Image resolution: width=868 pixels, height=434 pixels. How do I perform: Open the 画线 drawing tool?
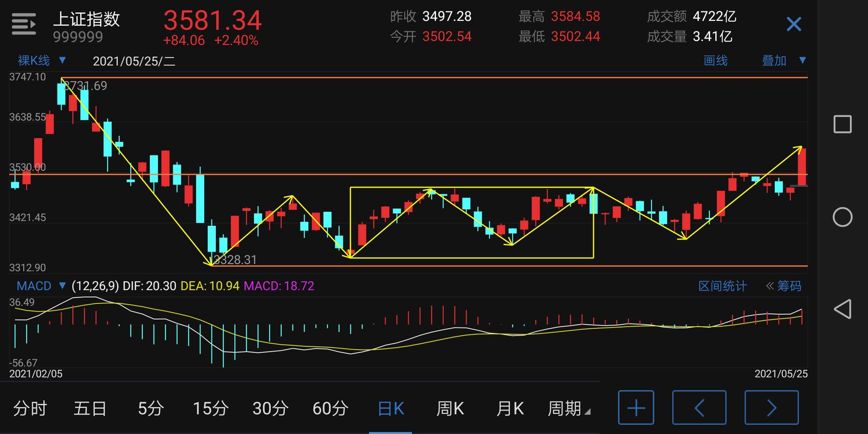point(715,61)
